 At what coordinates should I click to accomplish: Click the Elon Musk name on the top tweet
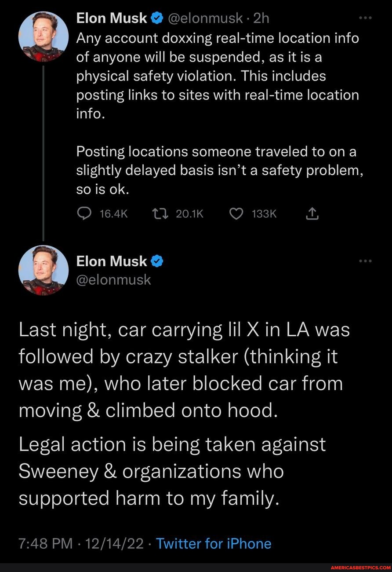[x=112, y=18]
